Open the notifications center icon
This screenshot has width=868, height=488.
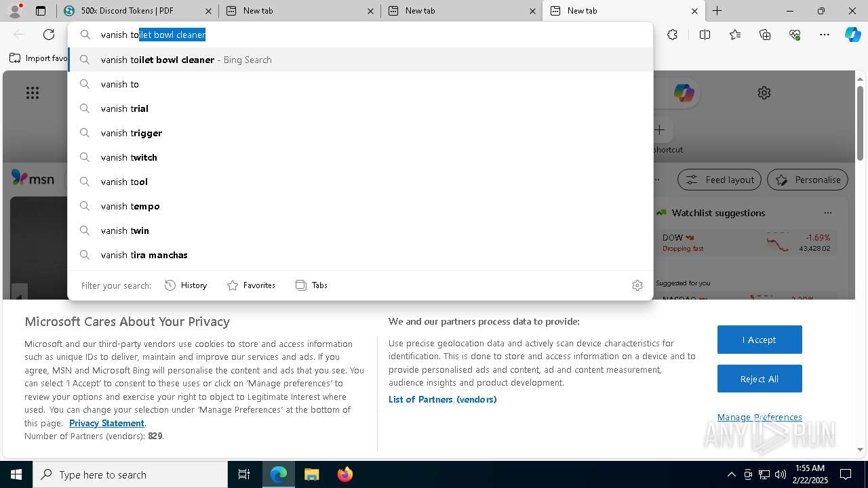coord(846,474)
